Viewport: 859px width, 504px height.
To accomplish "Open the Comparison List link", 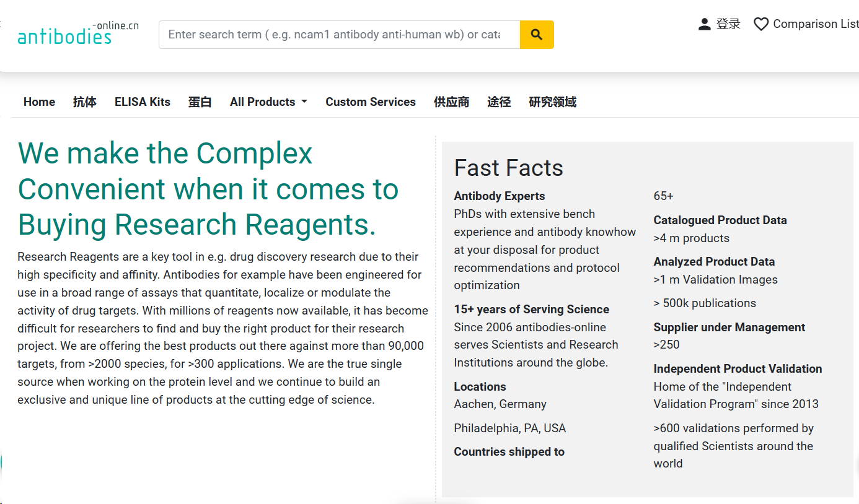I will (x=816, y=24).
